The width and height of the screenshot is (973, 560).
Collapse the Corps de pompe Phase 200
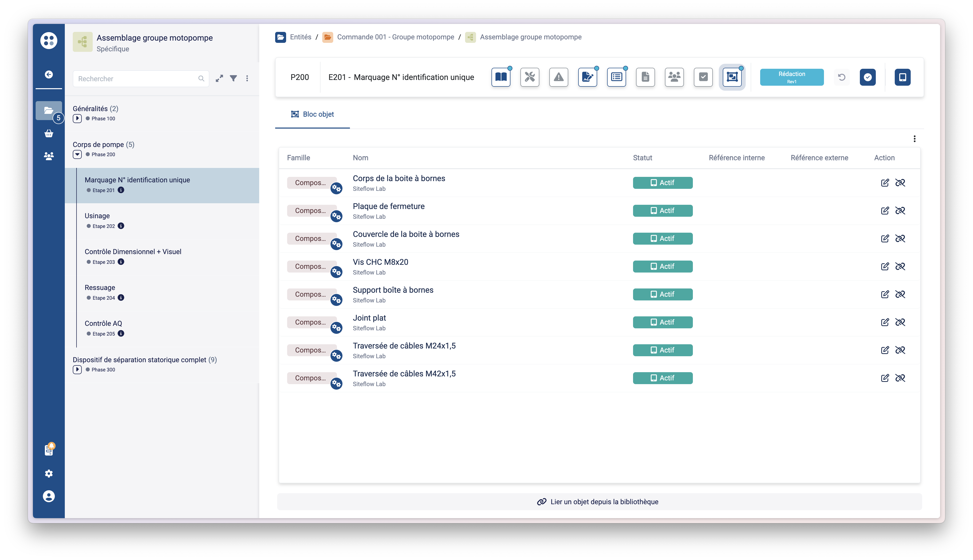click(x=77, y=154)
